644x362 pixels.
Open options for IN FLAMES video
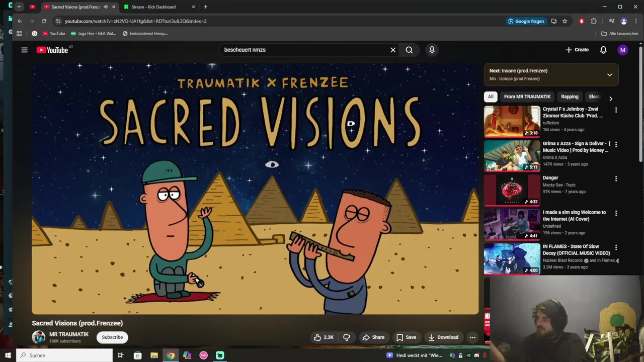[616, 247]
